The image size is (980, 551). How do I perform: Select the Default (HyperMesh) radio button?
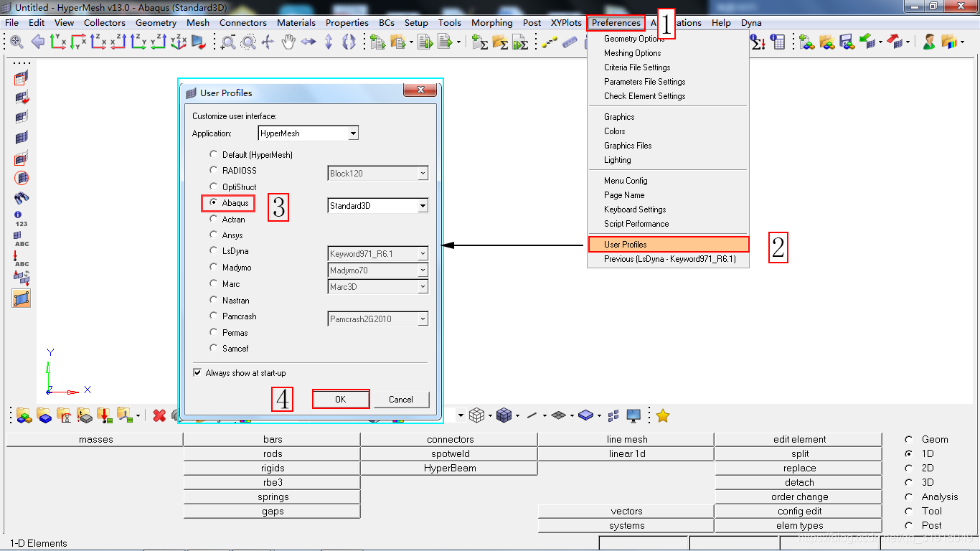(214, 154)
